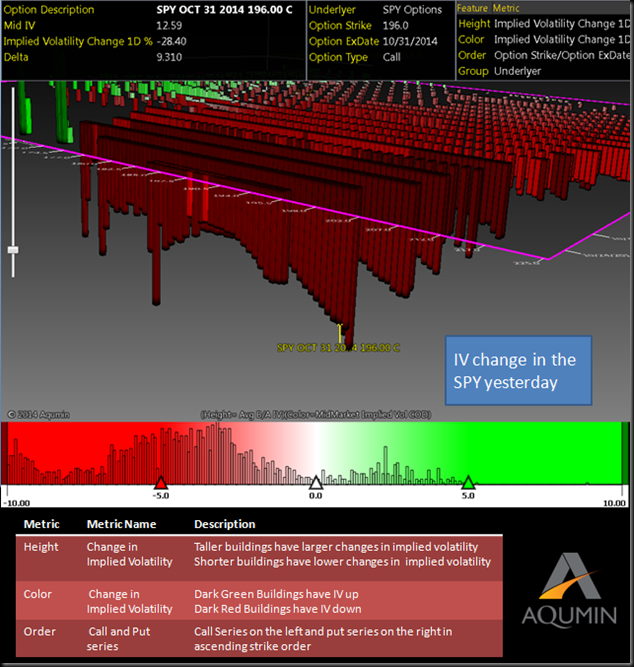Click the Option Description value SPY OCT 31 2014
This screenshot has height=667, width=634.
coord(224,10)
